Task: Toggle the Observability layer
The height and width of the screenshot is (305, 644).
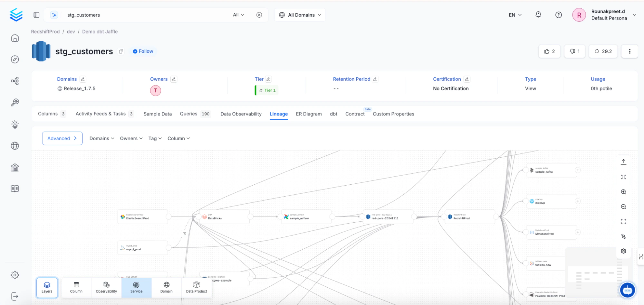Action: [x=106, y=288]
